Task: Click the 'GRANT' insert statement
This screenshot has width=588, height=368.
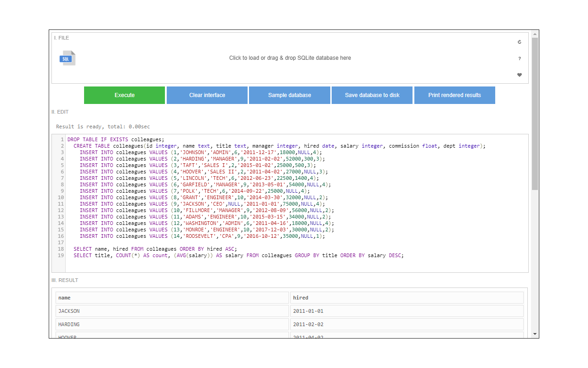Action: click(x=204, y=197)
